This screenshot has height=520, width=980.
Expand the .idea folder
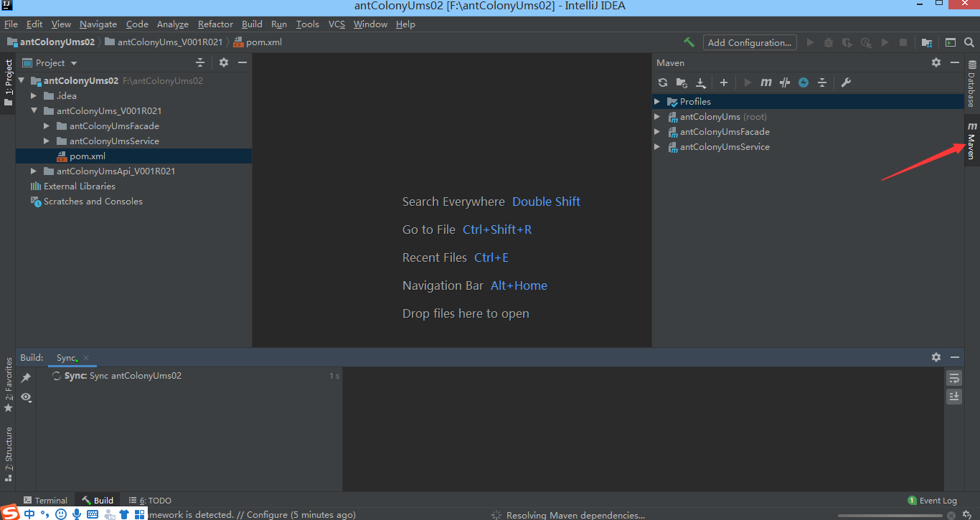(x=34, y=96)
